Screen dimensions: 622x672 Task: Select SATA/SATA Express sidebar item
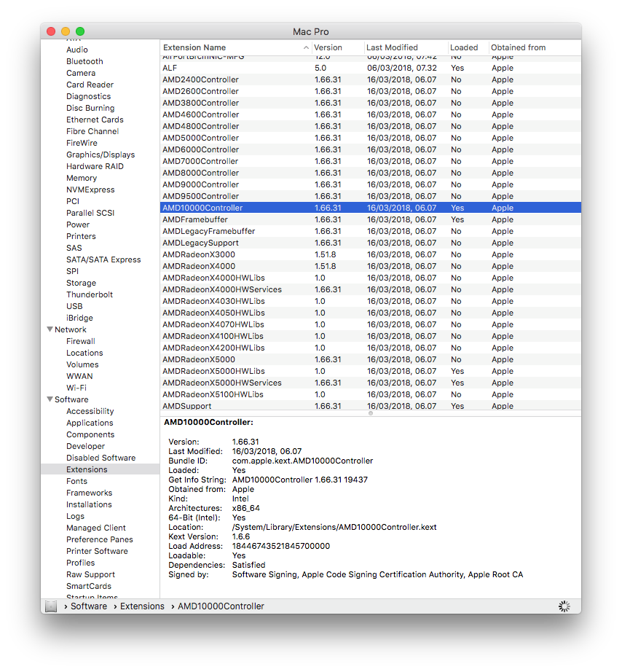[x=103, y=259]
